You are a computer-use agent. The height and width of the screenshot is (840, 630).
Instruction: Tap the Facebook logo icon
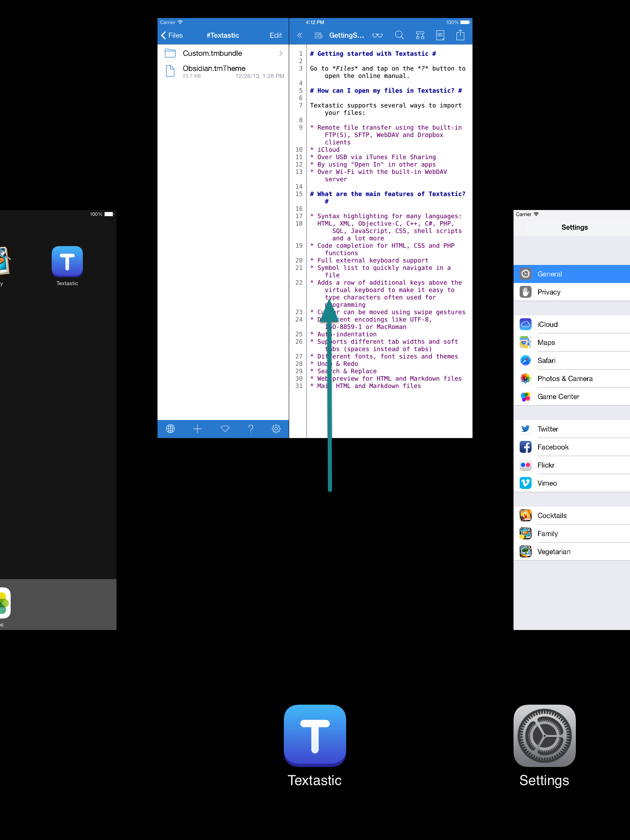coord(525,447)
